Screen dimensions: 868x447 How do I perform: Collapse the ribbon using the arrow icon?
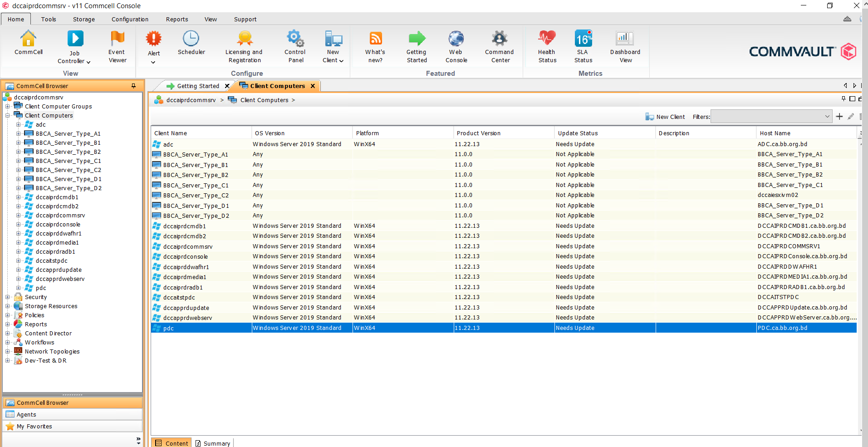point(847,19)
